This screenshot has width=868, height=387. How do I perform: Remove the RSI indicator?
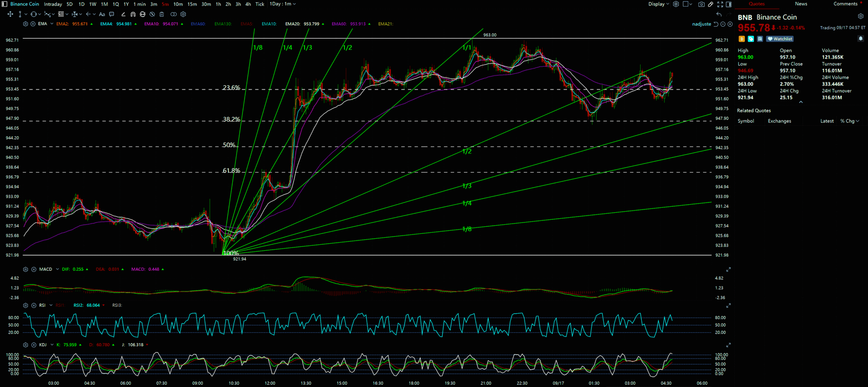[34, 305]
